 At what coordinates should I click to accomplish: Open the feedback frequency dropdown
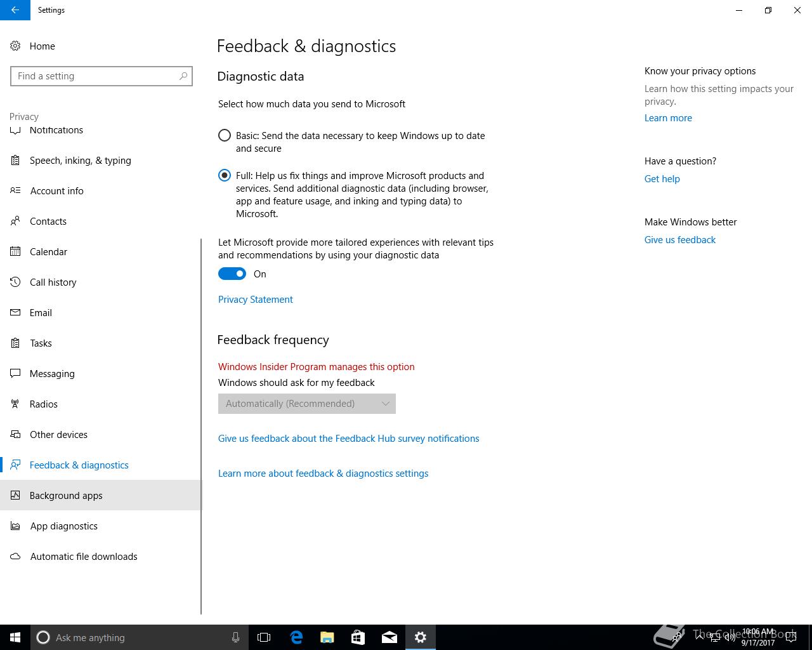click(x=307, y=404)
